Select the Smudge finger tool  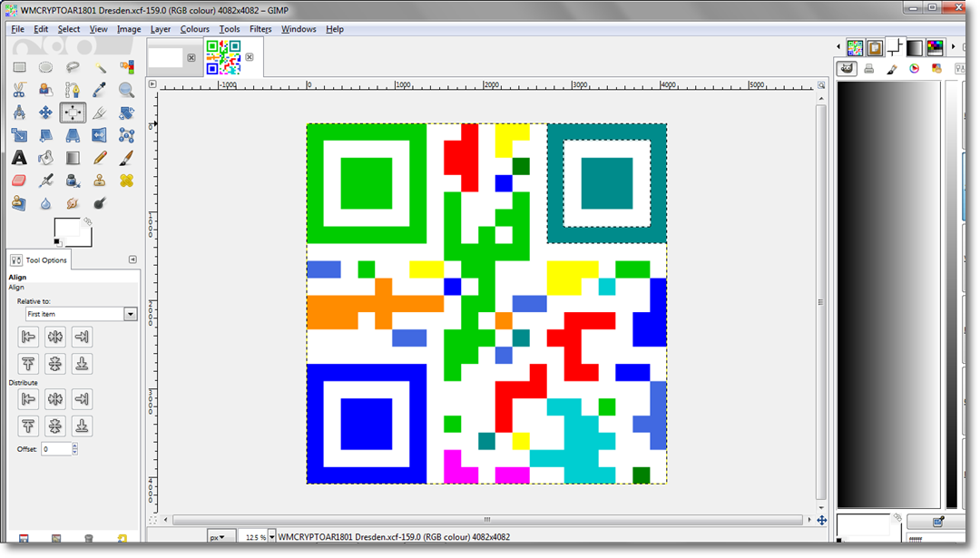tap(73, 203)
